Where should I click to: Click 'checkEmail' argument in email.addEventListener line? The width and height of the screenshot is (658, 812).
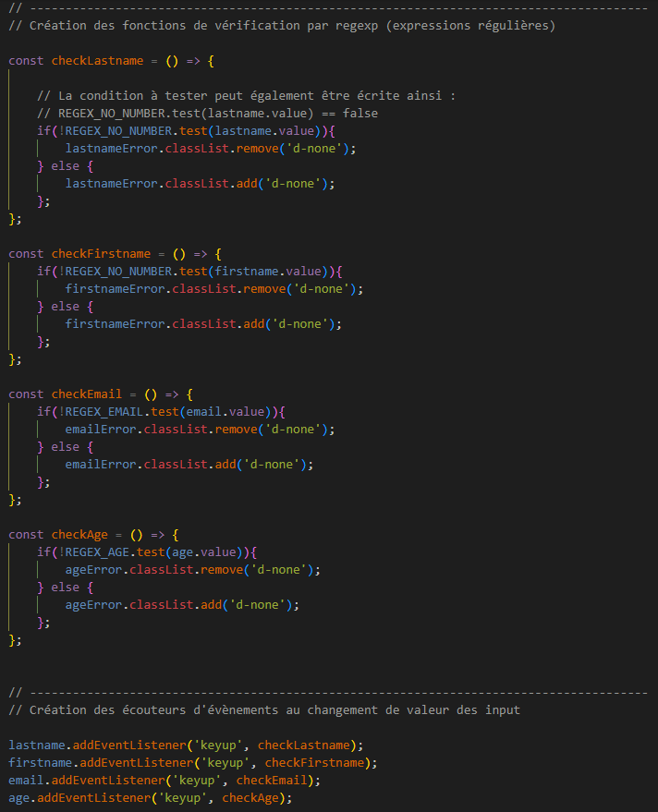(x=272, y=781)
